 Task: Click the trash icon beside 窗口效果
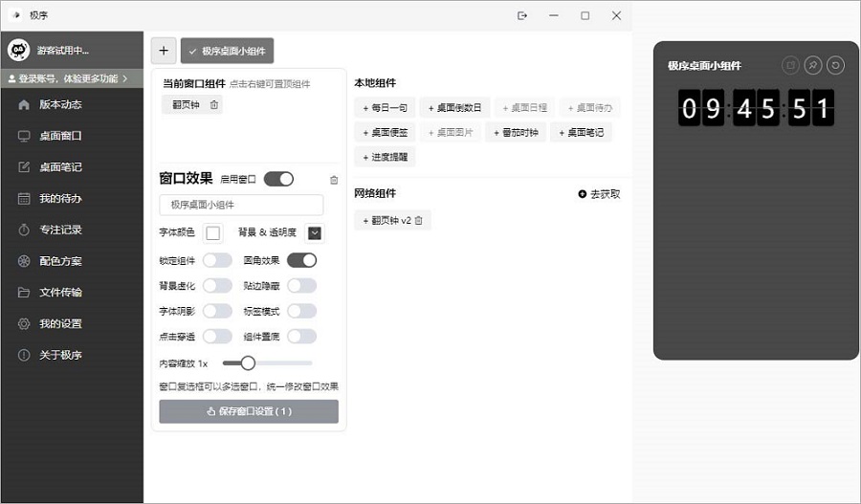click(334, 180)
